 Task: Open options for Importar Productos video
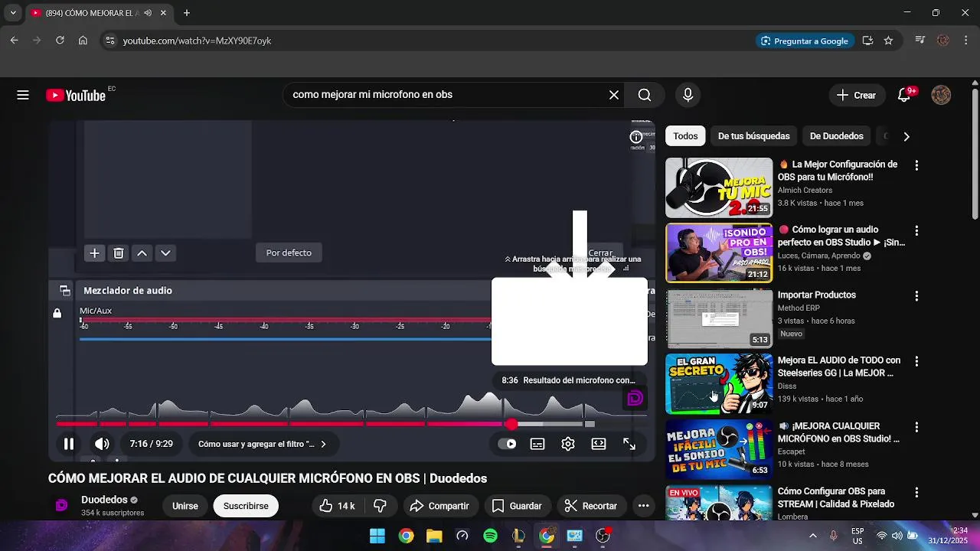click(916, 296)
